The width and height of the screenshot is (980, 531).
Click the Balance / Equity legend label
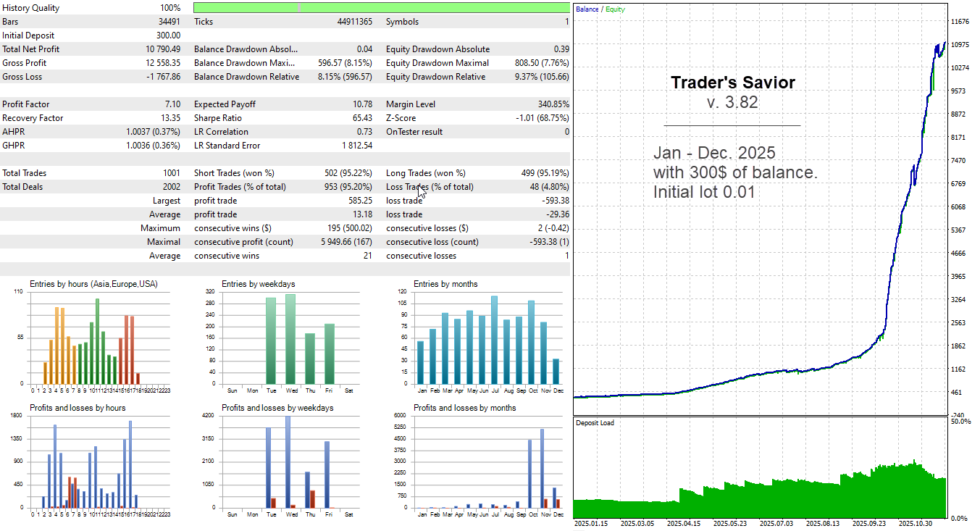tap(600, 9)
